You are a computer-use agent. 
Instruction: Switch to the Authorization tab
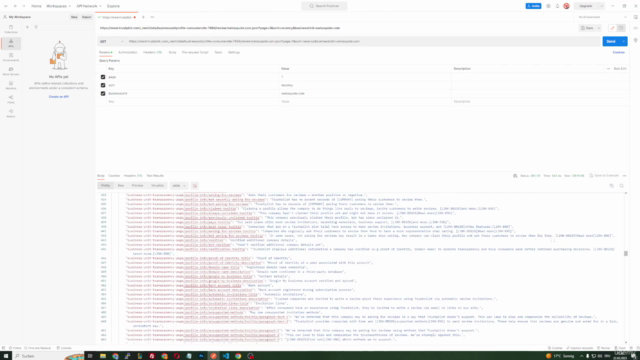pyautogui.click(x=128, y=52)
